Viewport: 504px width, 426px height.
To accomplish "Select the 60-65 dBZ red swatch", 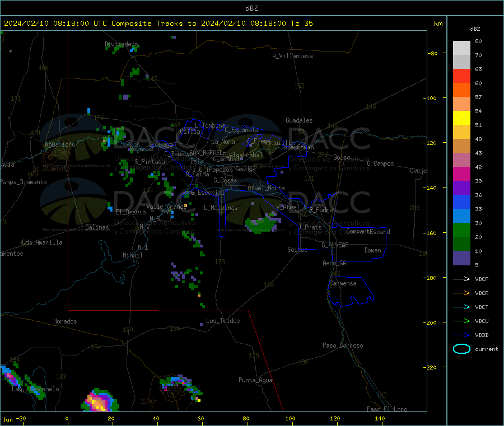I will point(461,76).
